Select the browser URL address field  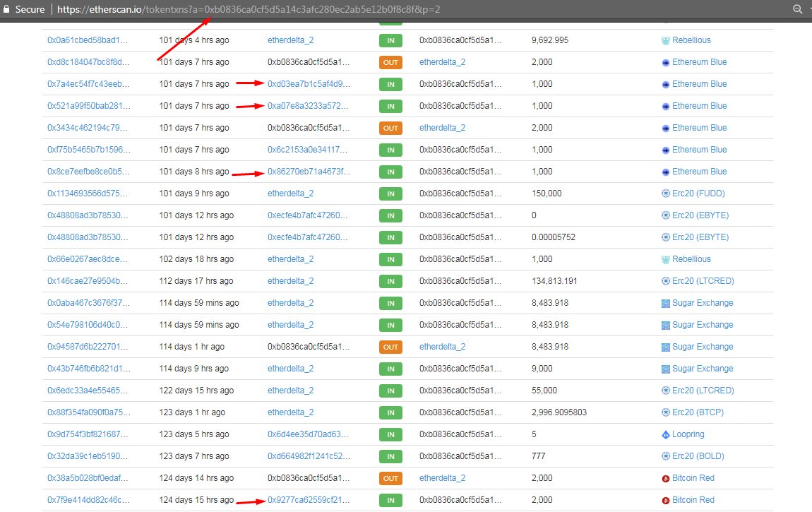249,9
